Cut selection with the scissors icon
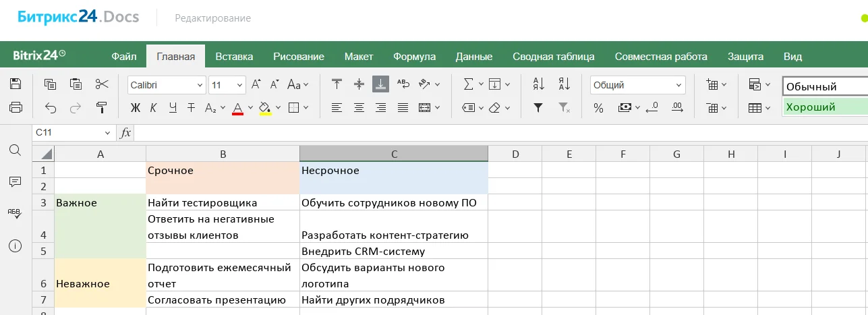Screen dimensions: 868x315 coord(102,84)
